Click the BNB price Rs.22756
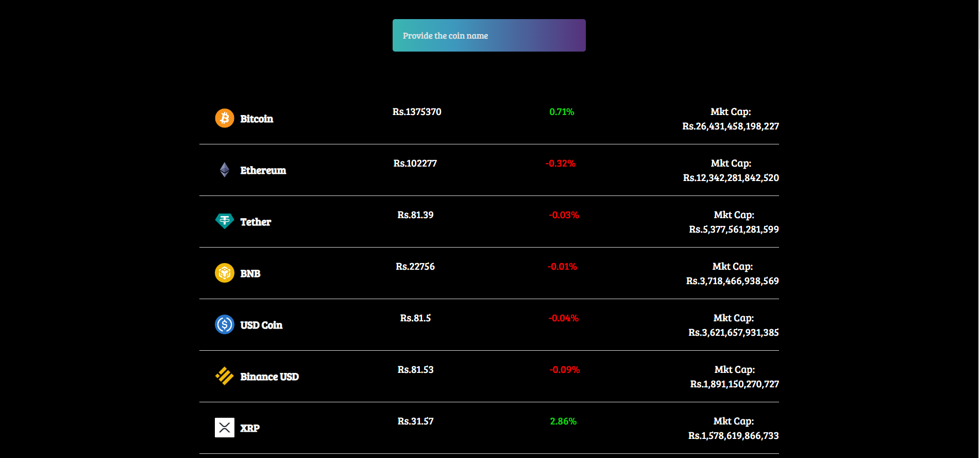Viewport: 980px width, 458px height. (415, 267)
